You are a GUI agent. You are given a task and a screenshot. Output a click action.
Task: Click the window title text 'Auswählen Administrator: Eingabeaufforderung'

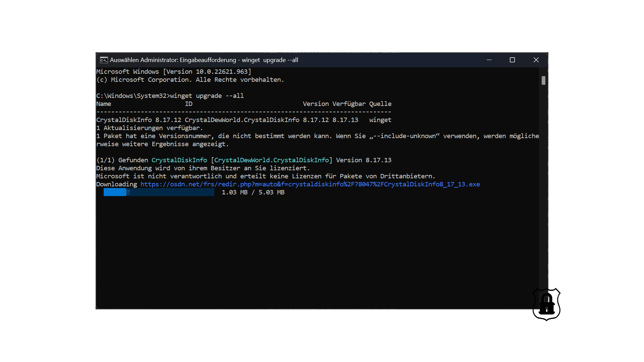click(173, 60)
